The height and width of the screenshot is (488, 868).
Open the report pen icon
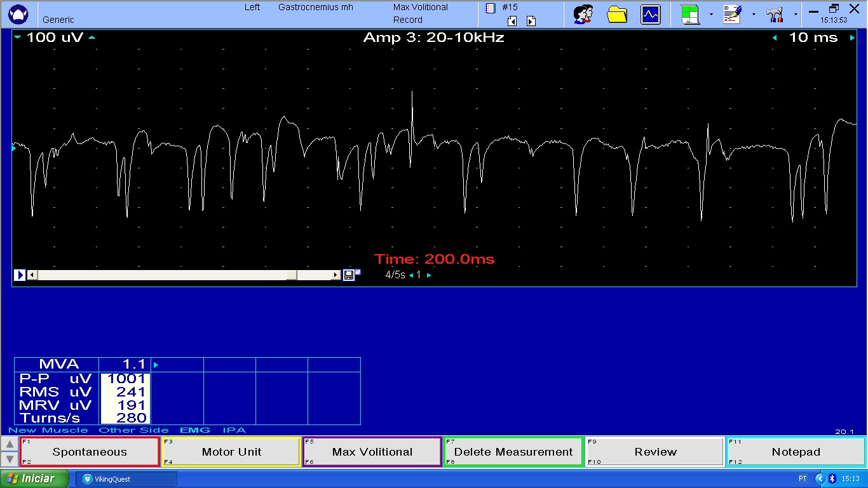tap(733, 14)
